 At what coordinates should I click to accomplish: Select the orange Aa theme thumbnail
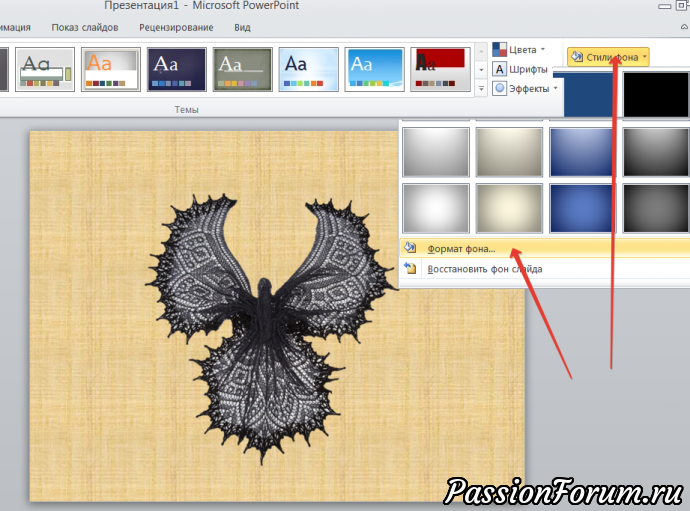pos(111,69)
